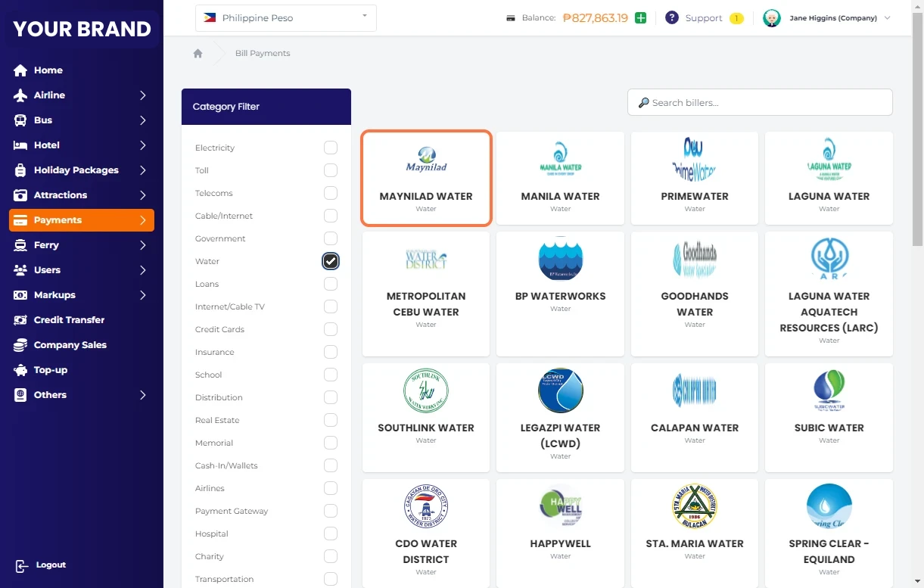The height and width of the screenshot is (588, 924).
Task: Click the Bill Payments breadcrumb link
Action: coord(263,54)
